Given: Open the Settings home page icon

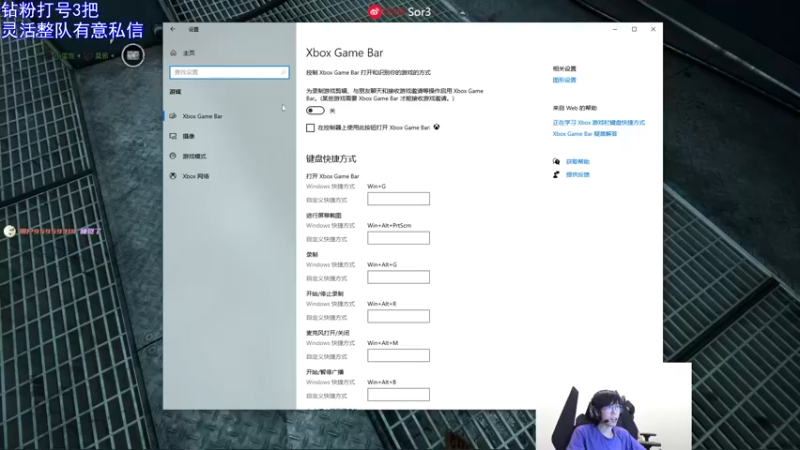Looking at the screenshot, I should (173, 53).
